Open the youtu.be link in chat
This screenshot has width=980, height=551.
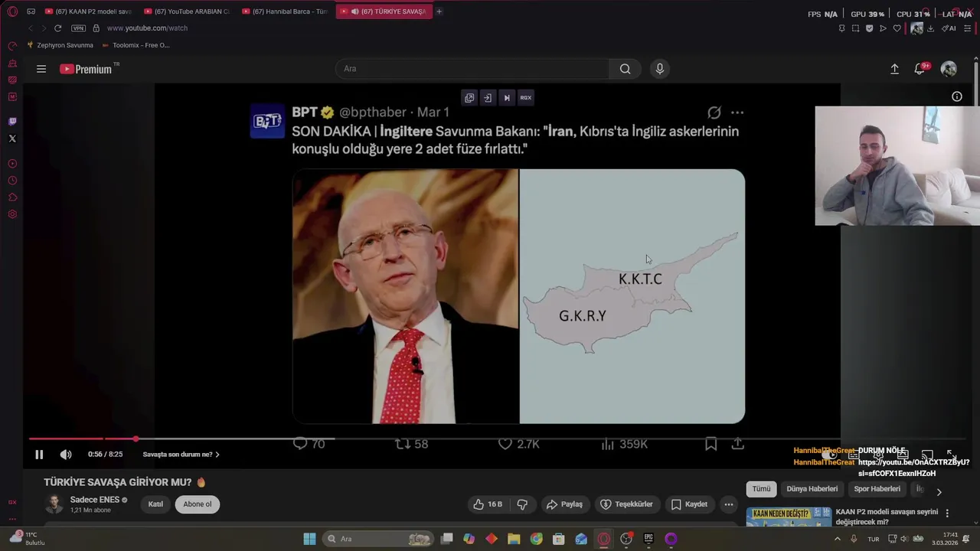tap(913, 468)
